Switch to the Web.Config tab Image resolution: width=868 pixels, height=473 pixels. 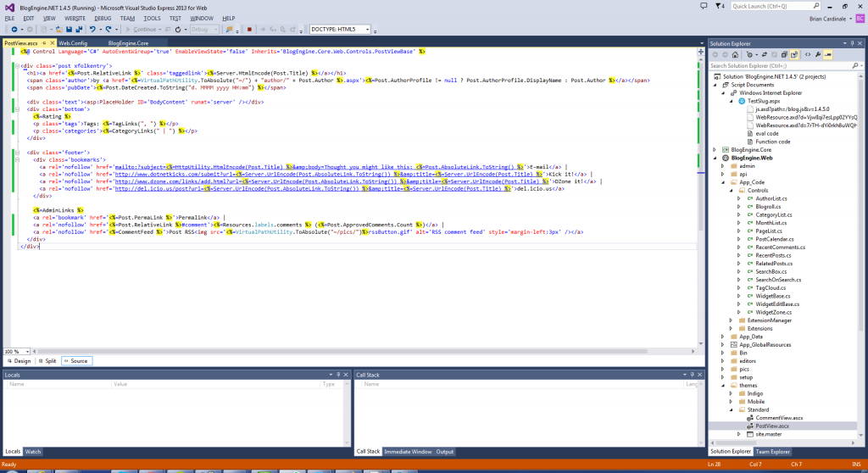pyautogui.click(x=73, y=42)
